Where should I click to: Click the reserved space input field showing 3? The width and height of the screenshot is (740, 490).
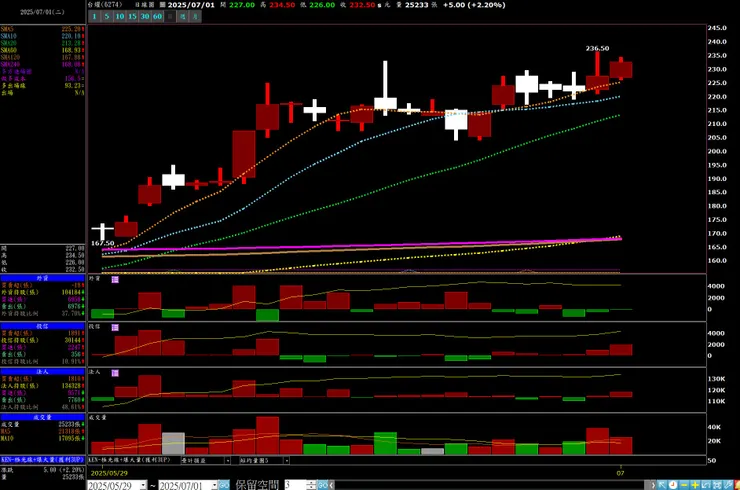point(295,485)
